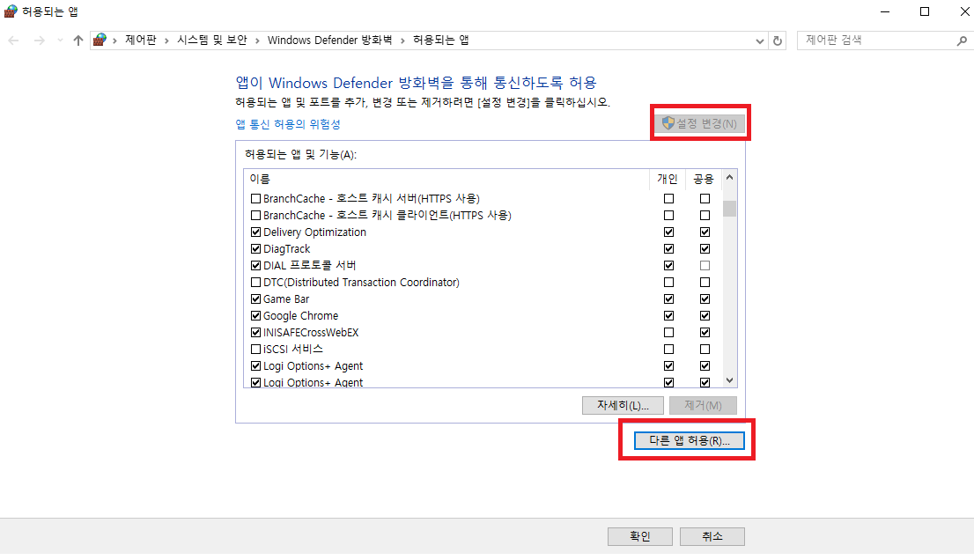Click the firewall icon in address bar

[100, 40]
